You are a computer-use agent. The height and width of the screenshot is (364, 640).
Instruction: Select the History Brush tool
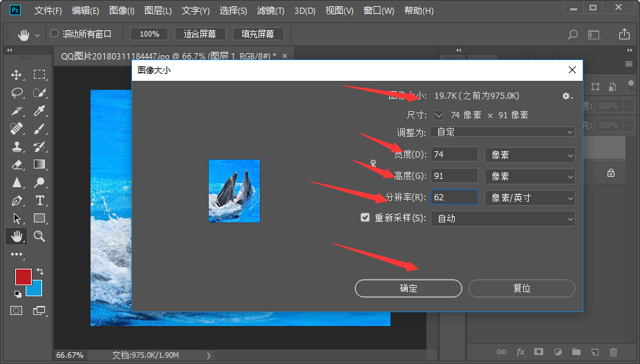coord(39,146)
